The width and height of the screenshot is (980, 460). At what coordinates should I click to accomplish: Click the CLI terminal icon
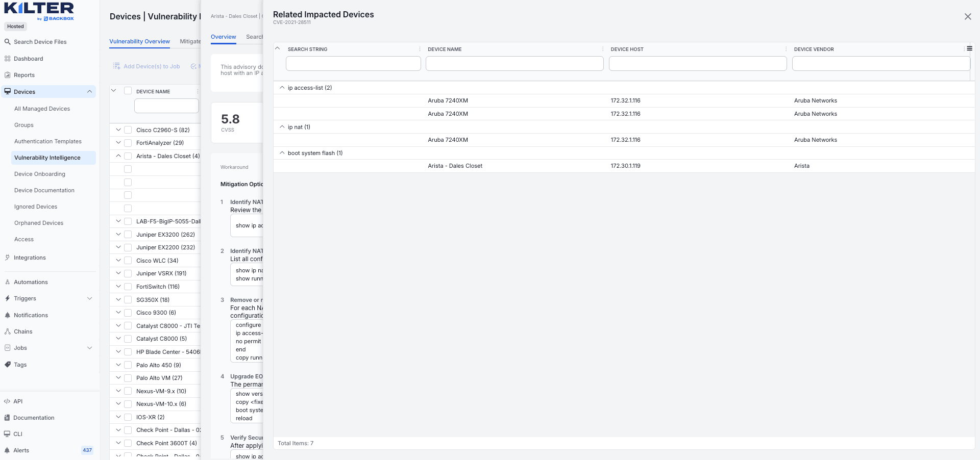click(7, 434)
